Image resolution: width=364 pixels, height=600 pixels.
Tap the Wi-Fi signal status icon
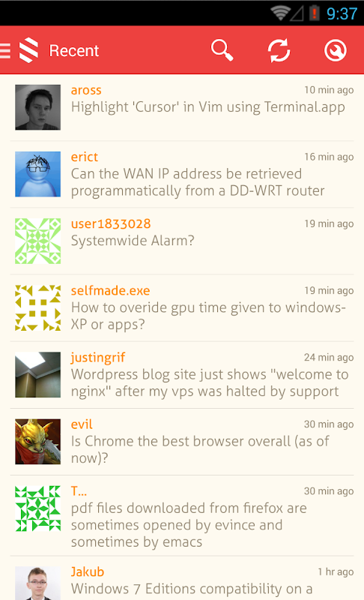click(x=280, y=13)
